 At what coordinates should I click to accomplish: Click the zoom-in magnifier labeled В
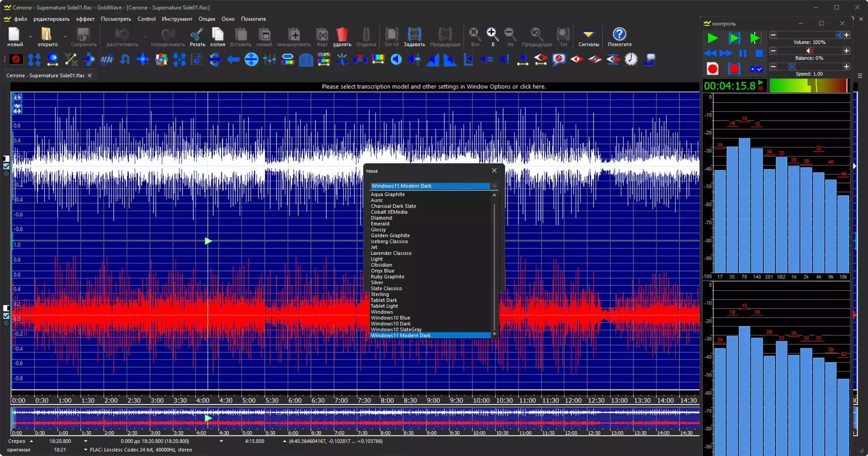492,37
